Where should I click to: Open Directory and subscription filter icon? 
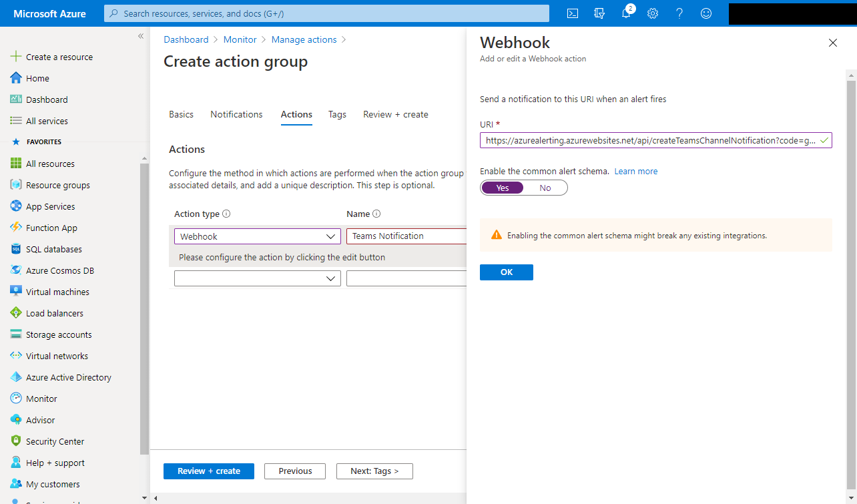coord(599,13)
